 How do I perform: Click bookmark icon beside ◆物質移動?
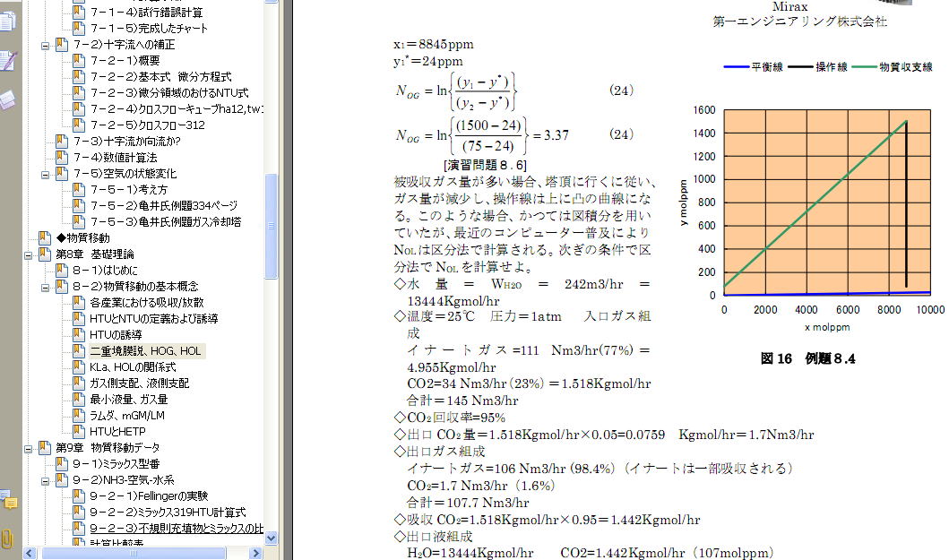[45, 238]
